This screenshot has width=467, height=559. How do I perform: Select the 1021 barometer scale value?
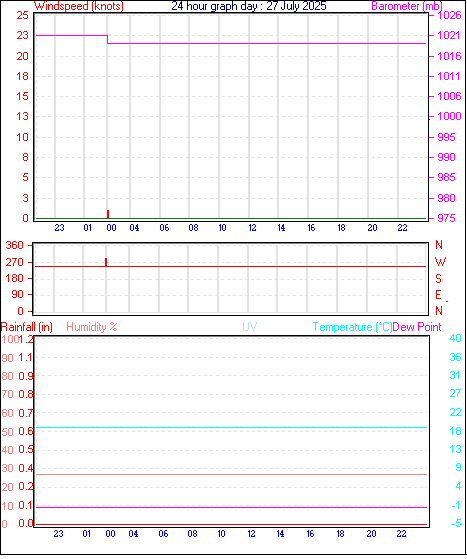(449, 35)
